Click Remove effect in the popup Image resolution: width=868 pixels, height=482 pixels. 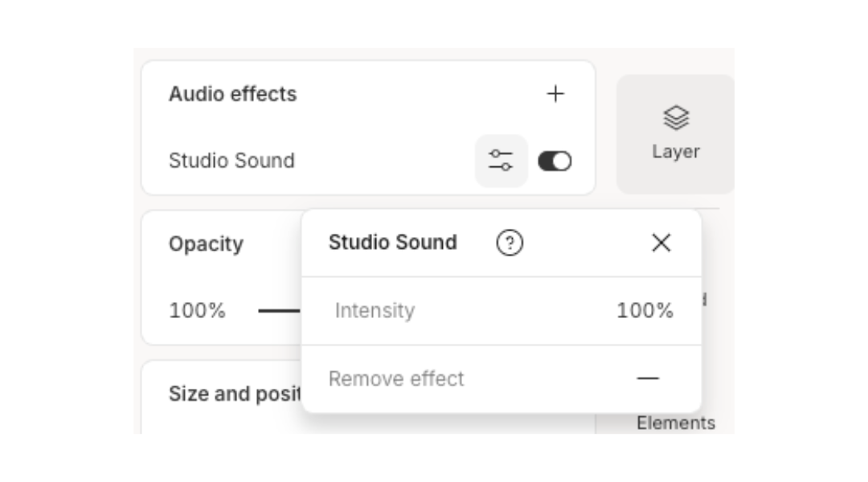click(x=396, y=378)
